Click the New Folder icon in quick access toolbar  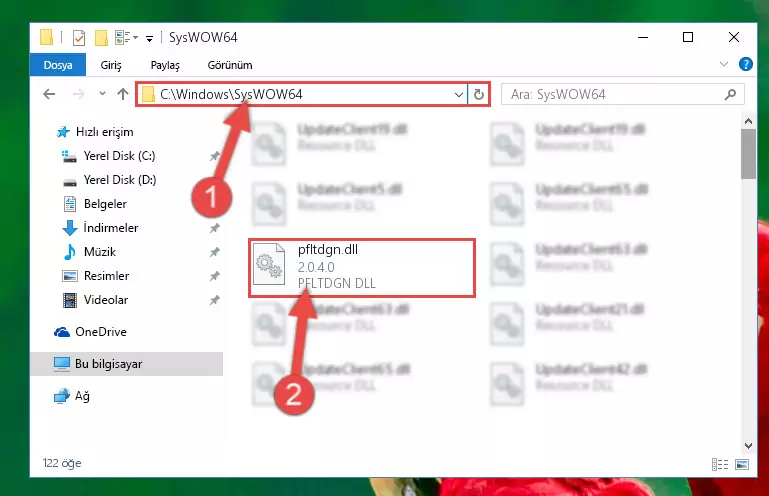click(101, 38)
